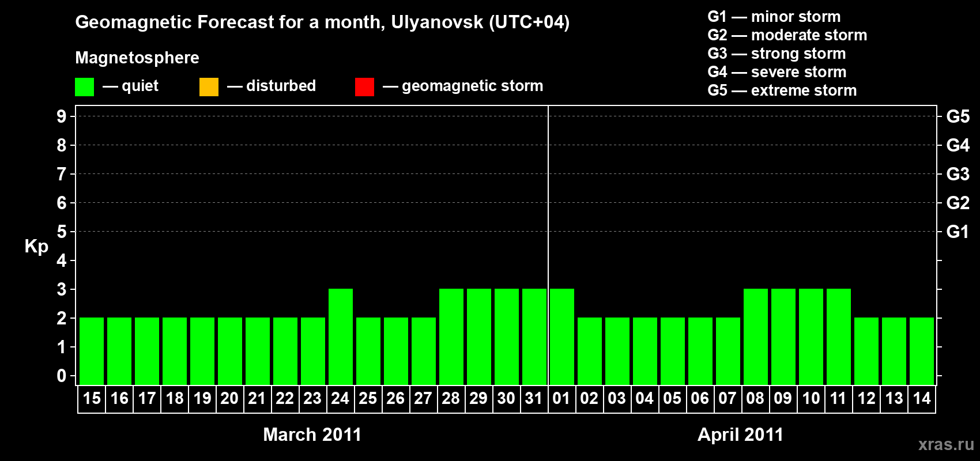Click the April 2011 month label
The width and height of the screenshot is (980, 461).
740,434
